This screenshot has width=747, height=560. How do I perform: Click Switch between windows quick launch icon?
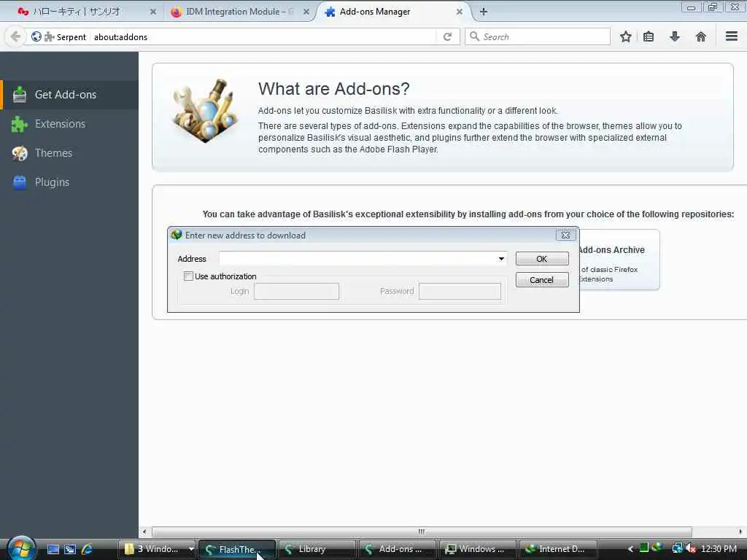point(70,549)
